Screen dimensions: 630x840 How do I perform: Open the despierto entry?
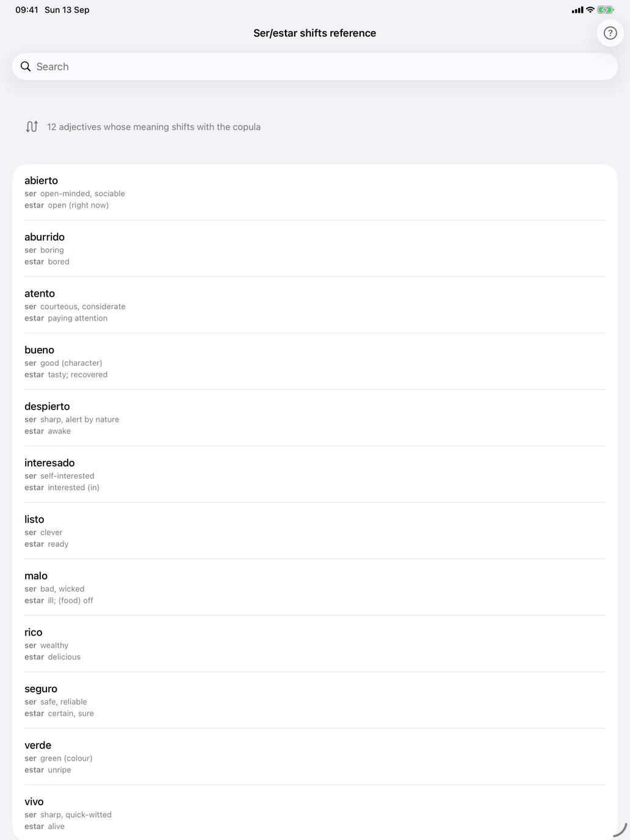[x=315, y=418]
